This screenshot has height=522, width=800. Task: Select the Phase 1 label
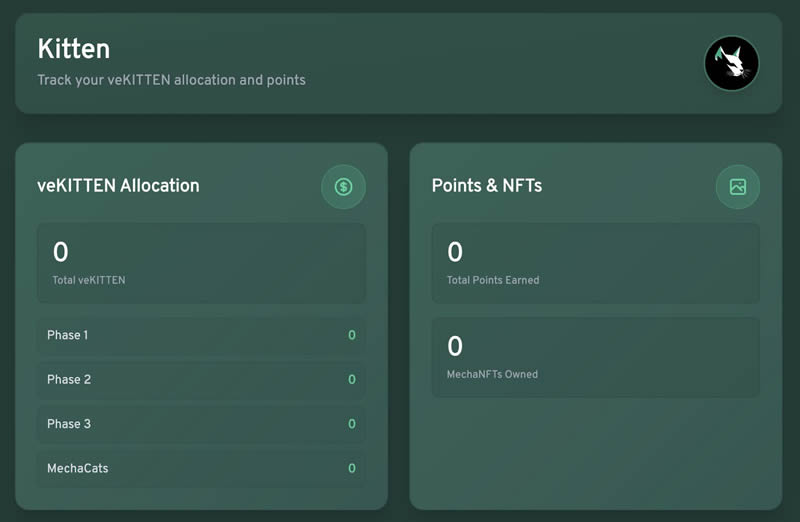(x=67, y=335)
